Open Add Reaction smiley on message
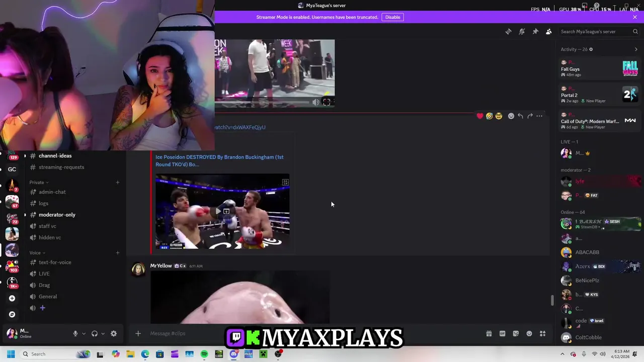644x362 pixels. tap(511, 116)
